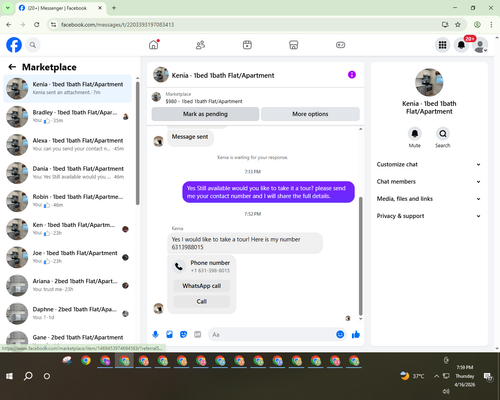
Task: Click Kenia's message with number 6313988015
Action: (245, 243)
